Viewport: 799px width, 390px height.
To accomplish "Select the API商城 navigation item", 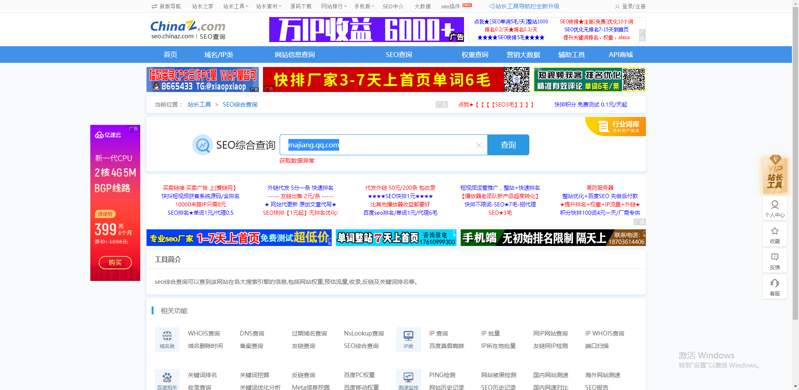I will [620, 55].
